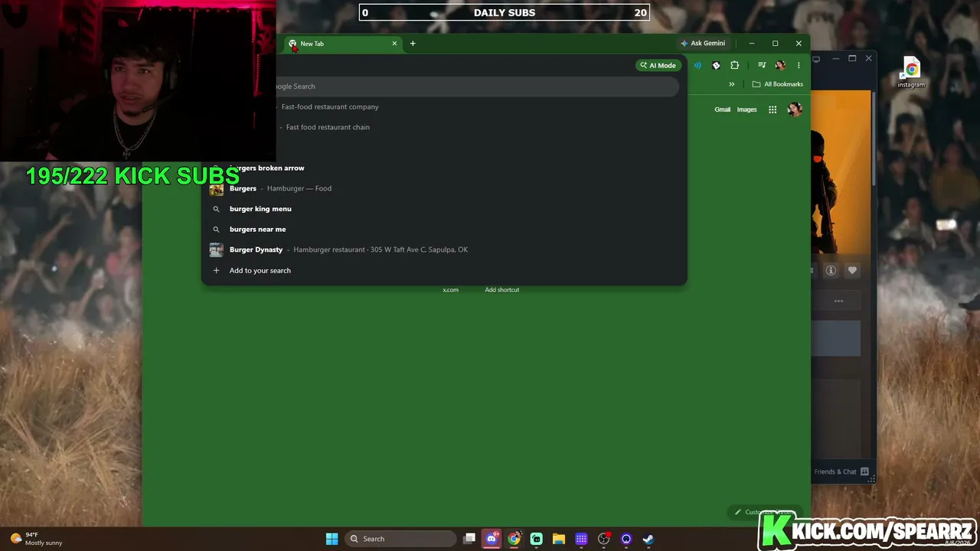This screenshot has height=551, width=980.
Task: Open the Google apps grid
Action: [x=773, y=109]
